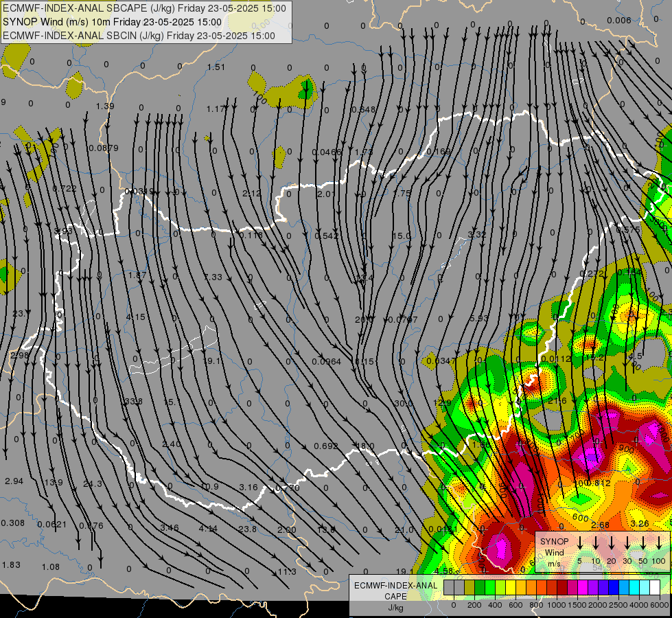Click the 6000 tick label in legend

point(660,605)
